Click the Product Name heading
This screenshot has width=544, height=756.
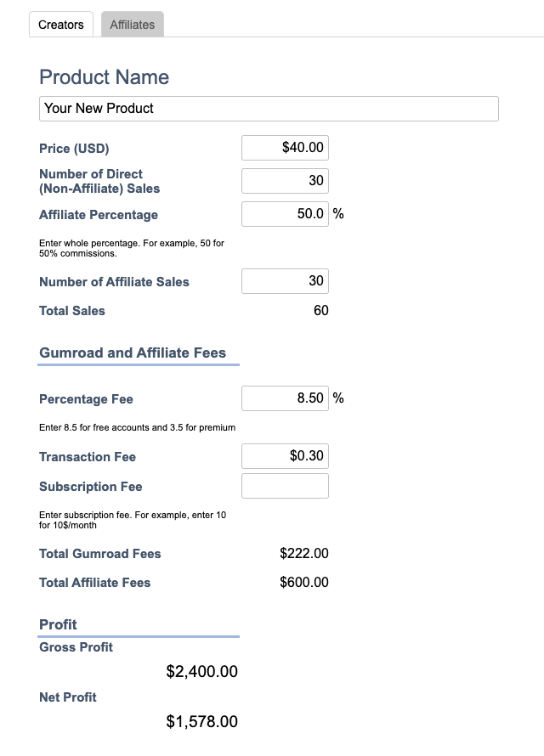[x=104, y=77]
